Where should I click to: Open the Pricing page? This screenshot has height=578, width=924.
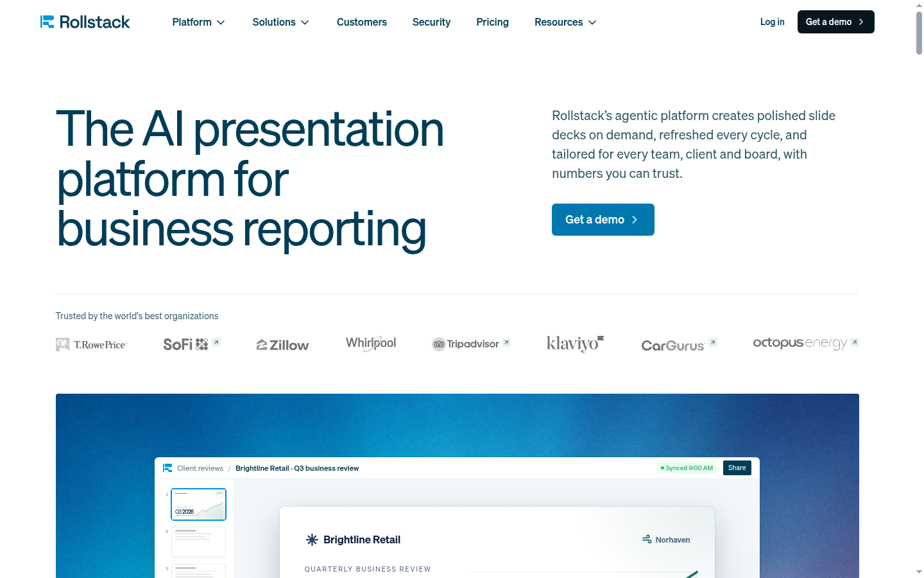coord(492,22)
